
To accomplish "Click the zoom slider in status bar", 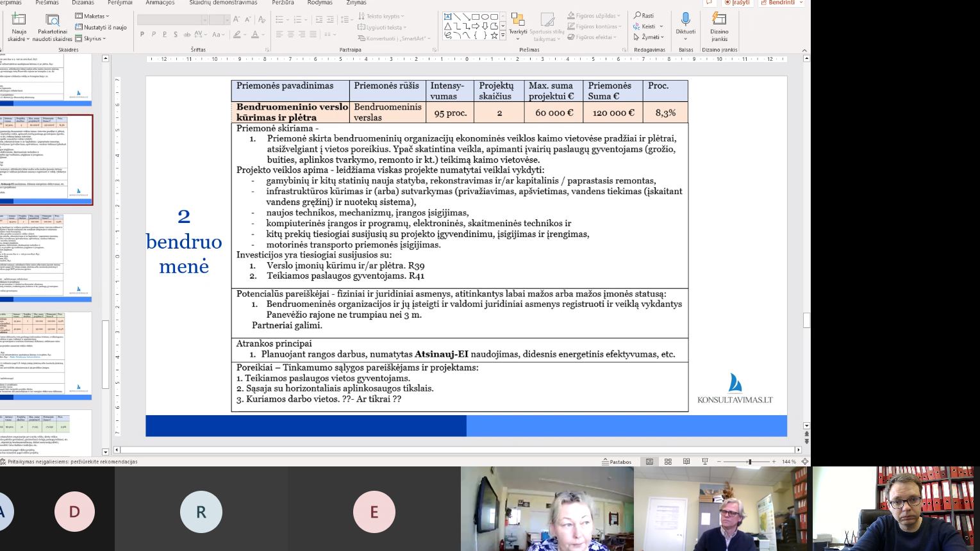I will pyautogui.click(x=749, y=461).
